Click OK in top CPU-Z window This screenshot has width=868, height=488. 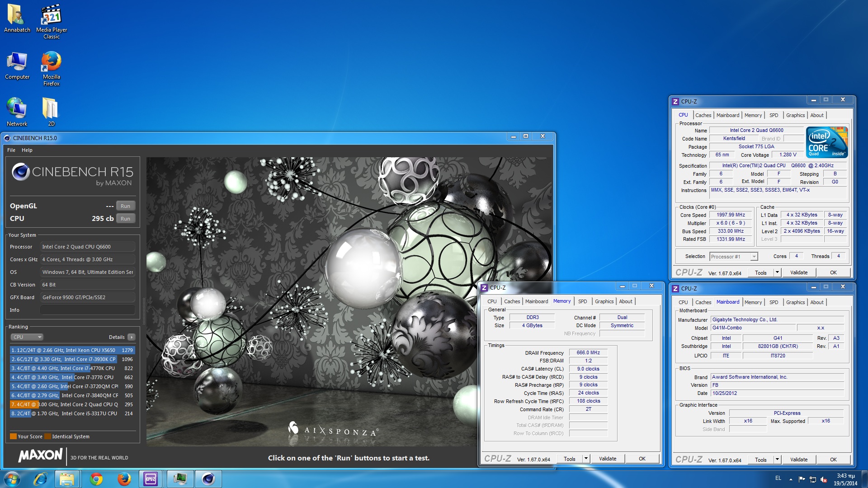tap(833, 272)
